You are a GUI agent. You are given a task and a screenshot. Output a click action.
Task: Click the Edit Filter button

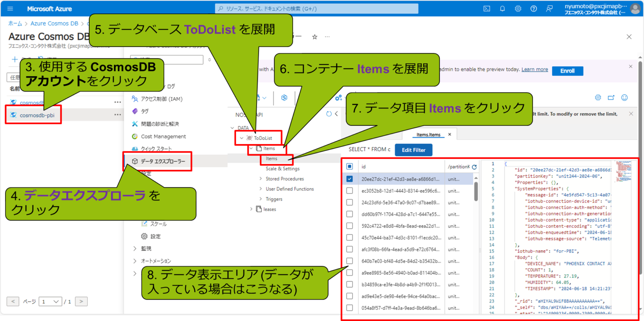click(413, 150)
